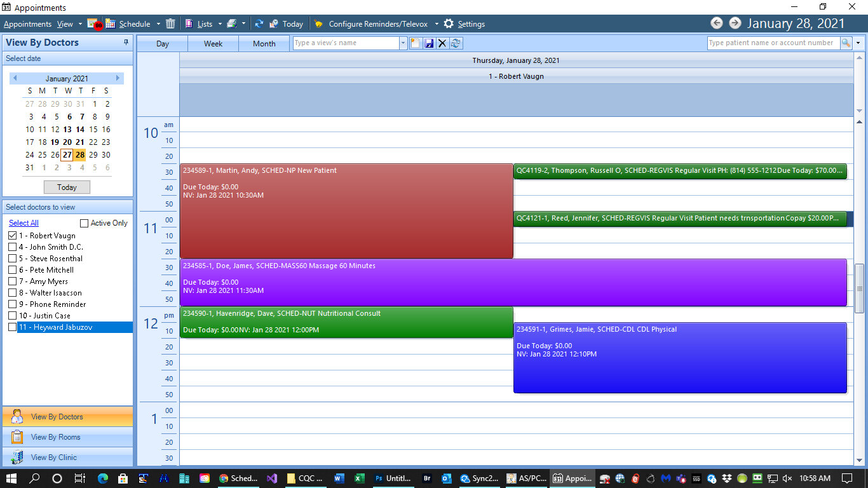Screen dimensions: 868x488
Task: Open the Doe, James Massage appointment
Action: coord(513,282)
